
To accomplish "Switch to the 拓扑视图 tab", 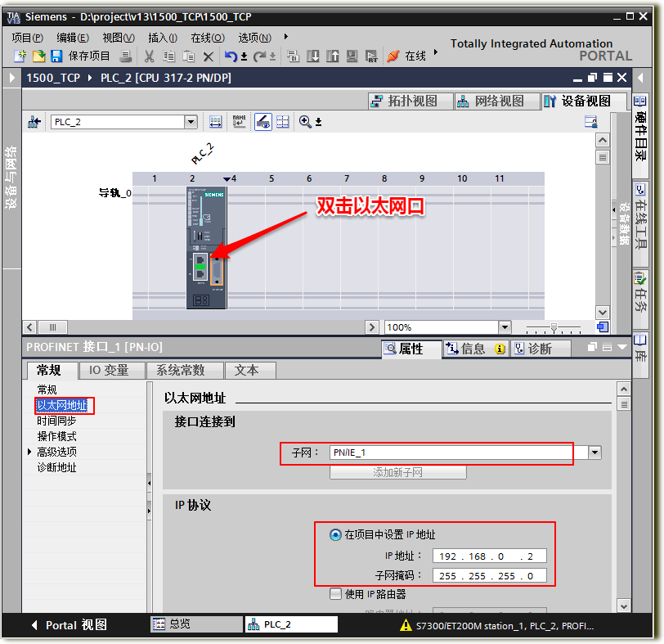I will [411, 101].
